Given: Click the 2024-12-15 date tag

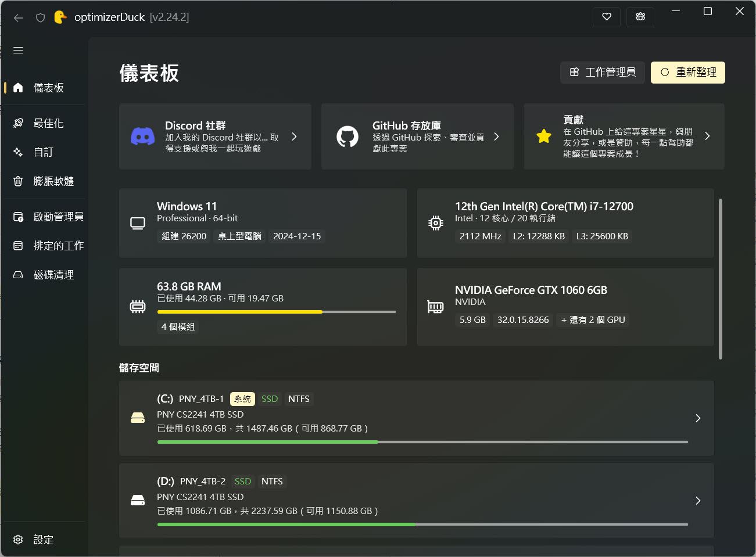Looking at the screenshot, I should tap(297, 236).
